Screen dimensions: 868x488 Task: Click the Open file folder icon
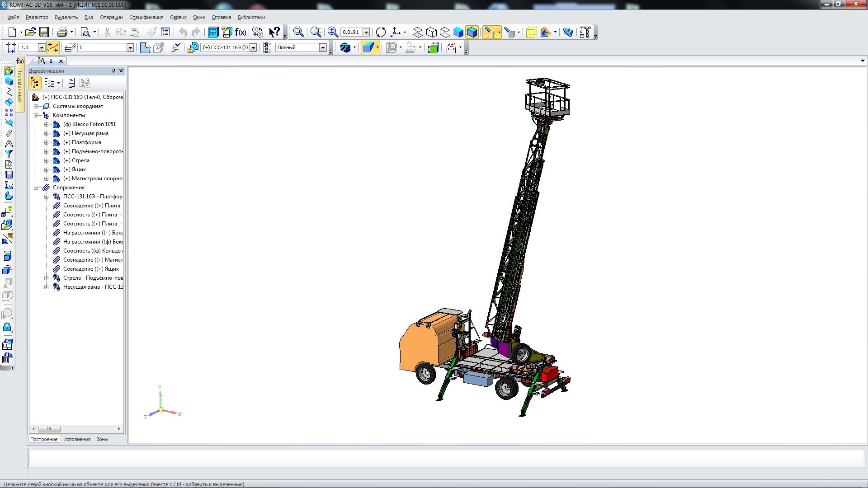point(30,32)
